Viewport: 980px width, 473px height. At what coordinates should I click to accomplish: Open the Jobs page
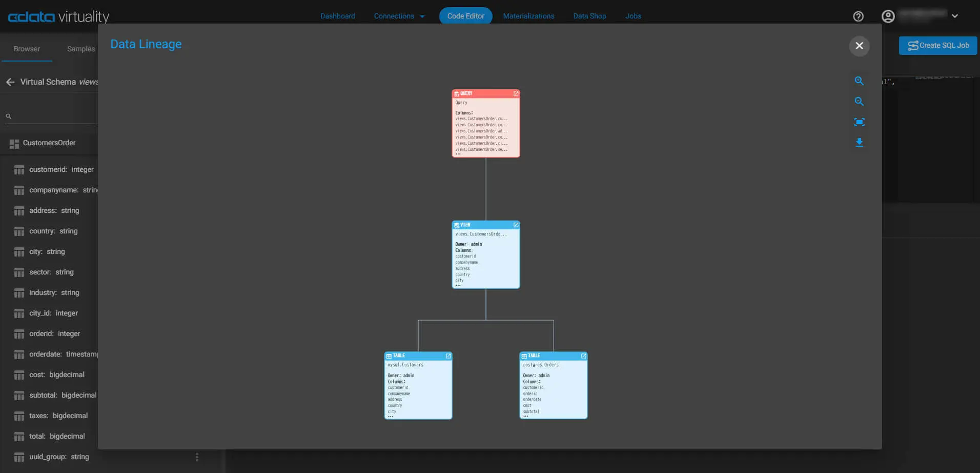633,16
